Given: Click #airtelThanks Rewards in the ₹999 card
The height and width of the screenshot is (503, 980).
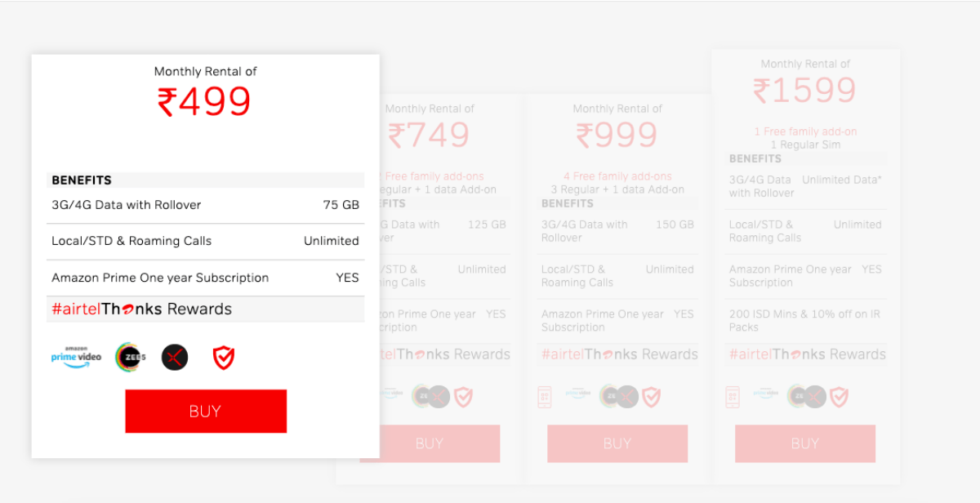Looking at the screenshot, I should tap(620, 354).
